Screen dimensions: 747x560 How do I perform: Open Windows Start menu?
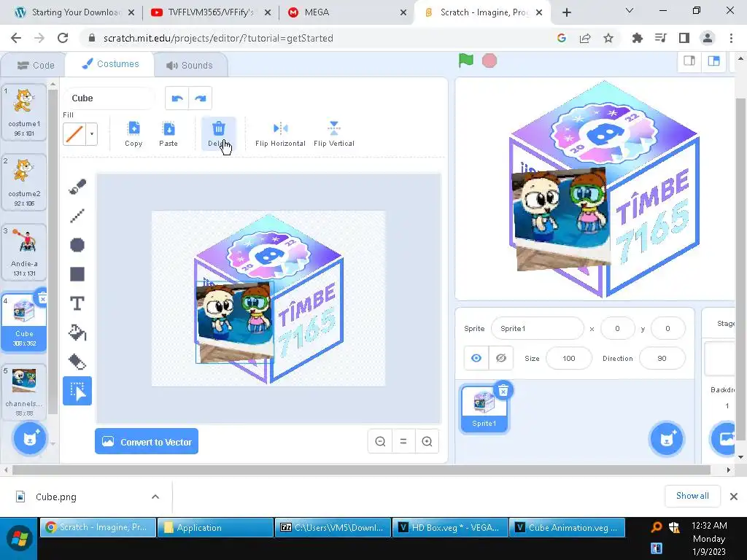(x=19, y=539)
